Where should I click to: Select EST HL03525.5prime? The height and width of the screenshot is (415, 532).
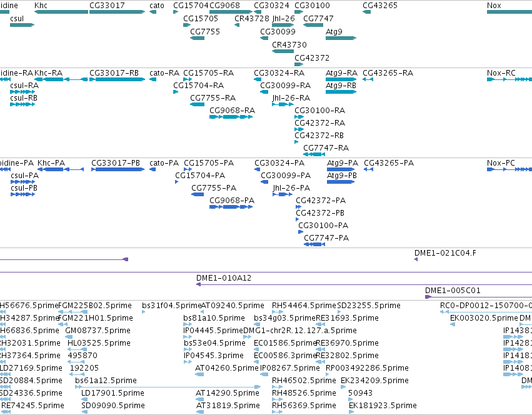[x=78, y=349]
